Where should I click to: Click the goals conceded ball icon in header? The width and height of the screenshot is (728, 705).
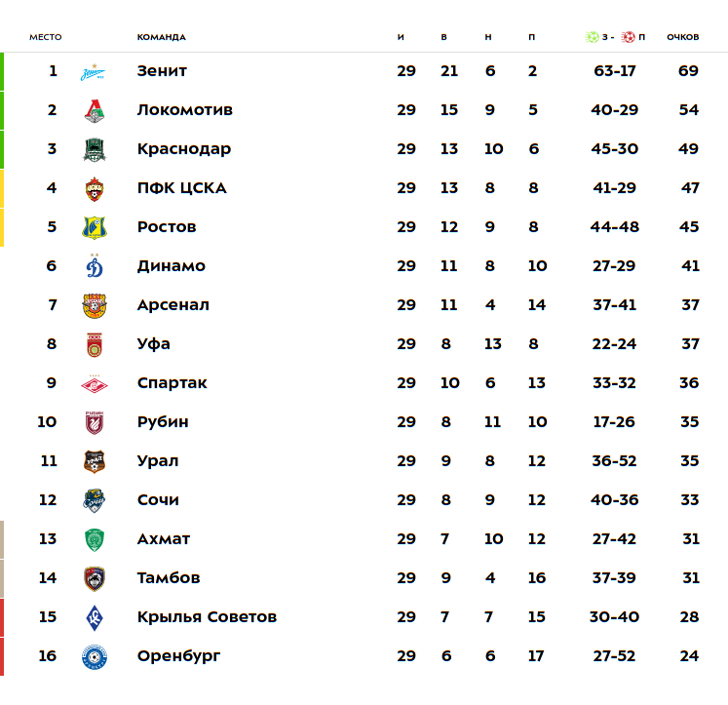(628, 37)
